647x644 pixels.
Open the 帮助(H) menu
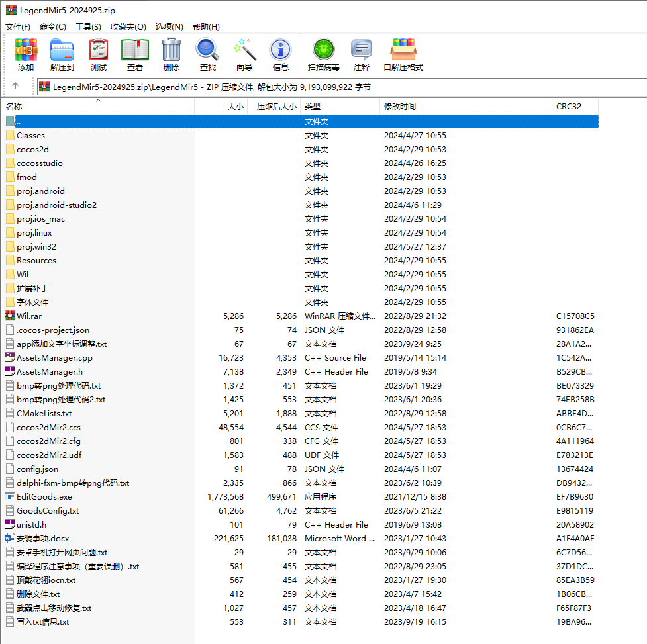(207, 26)
